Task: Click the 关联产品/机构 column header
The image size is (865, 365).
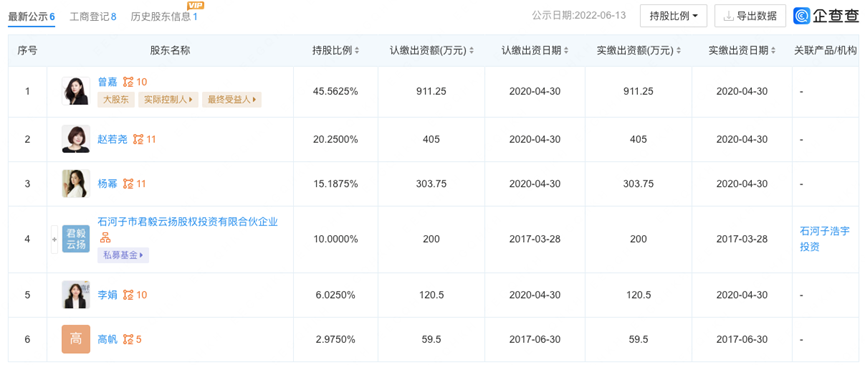Action: 825,51
